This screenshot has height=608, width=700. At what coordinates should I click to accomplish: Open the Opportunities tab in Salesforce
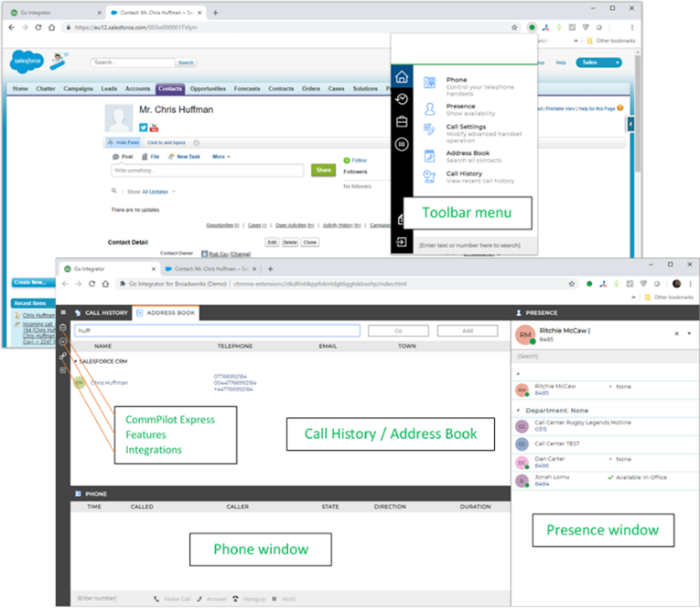click(208, 89)
